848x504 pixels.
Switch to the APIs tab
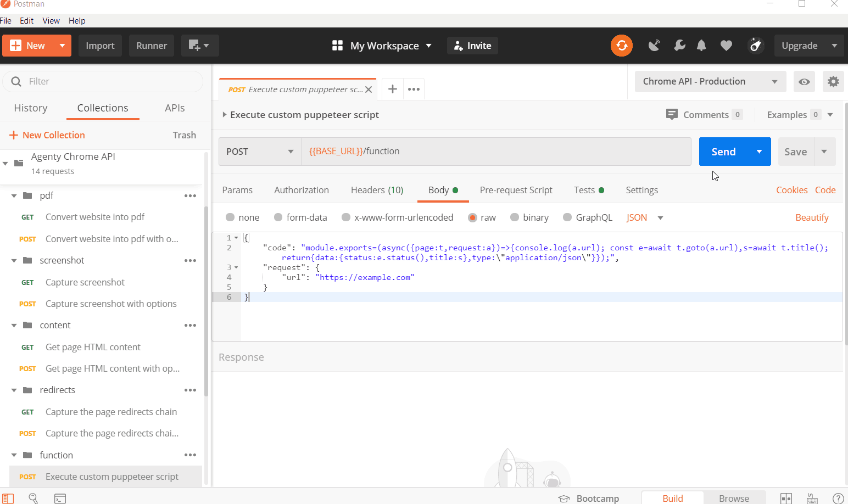(x=175, y=108)
